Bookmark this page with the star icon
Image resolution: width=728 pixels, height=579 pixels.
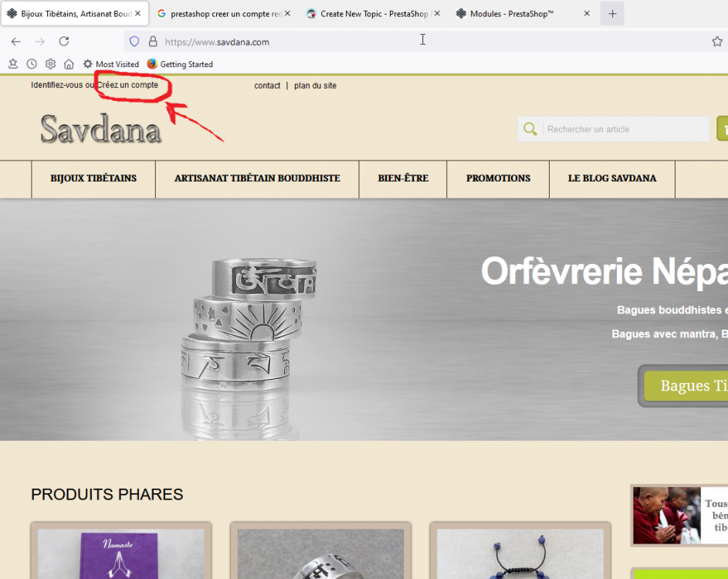pos(717,42)
